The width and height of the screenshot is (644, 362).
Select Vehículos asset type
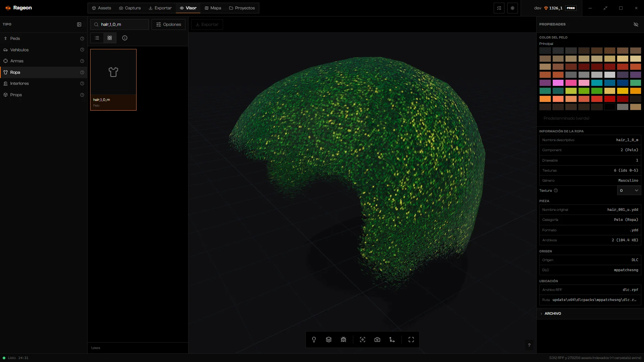pyautogui.click(x=44, y=50)
